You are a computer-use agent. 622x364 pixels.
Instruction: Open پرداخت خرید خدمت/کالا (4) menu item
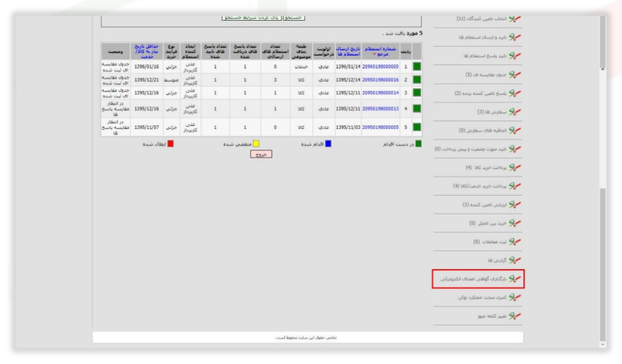pos(479,186)
